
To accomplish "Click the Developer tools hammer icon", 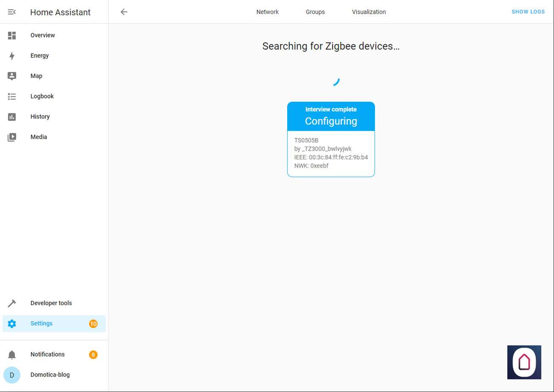I will (x=12, y=303).
